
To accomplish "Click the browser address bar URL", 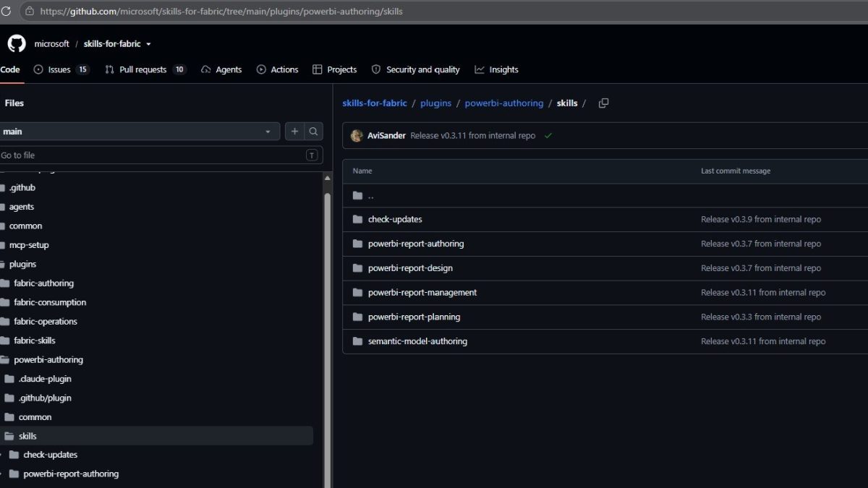I will tap(221, 12).
